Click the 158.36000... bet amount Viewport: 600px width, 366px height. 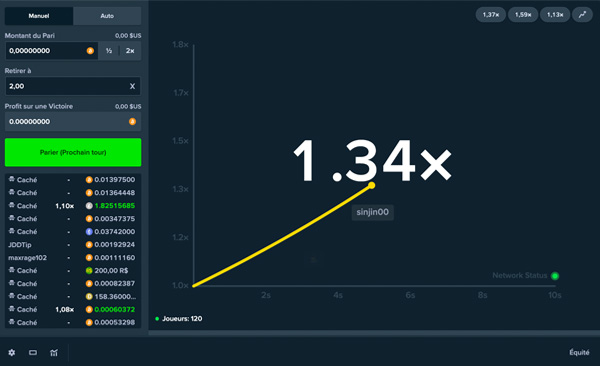(x=115, y=297)
